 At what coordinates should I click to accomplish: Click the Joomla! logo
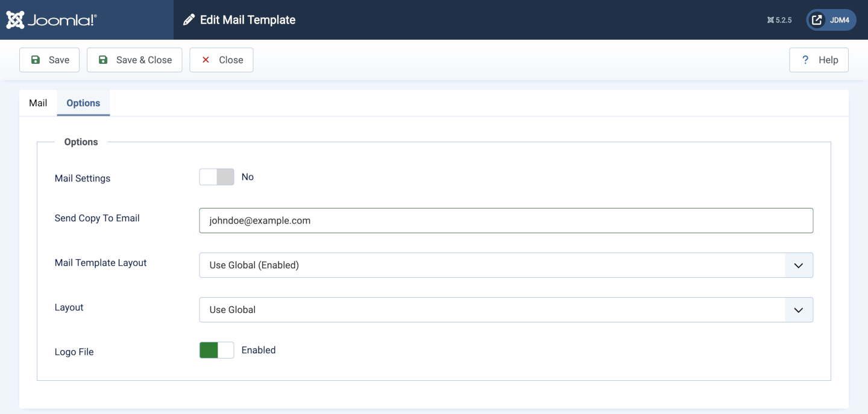click(x=51, y=20)
